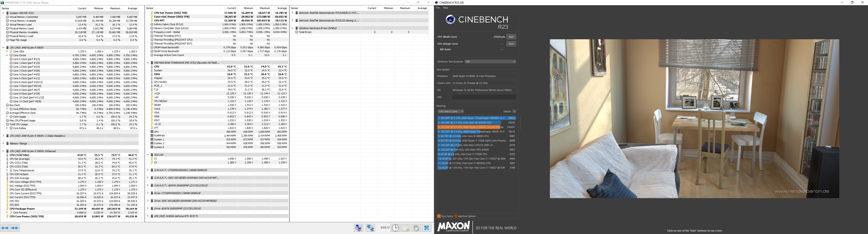The height and width of the screenshot is (234, 868).
Task: Click the CPU temperature thermometer icon in motherboard section
Action: coord(152,67)
